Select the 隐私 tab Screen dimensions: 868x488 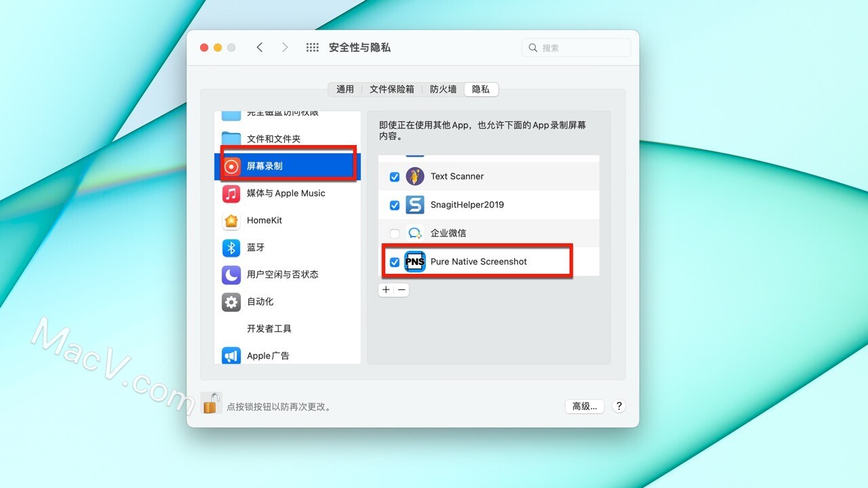481,89
